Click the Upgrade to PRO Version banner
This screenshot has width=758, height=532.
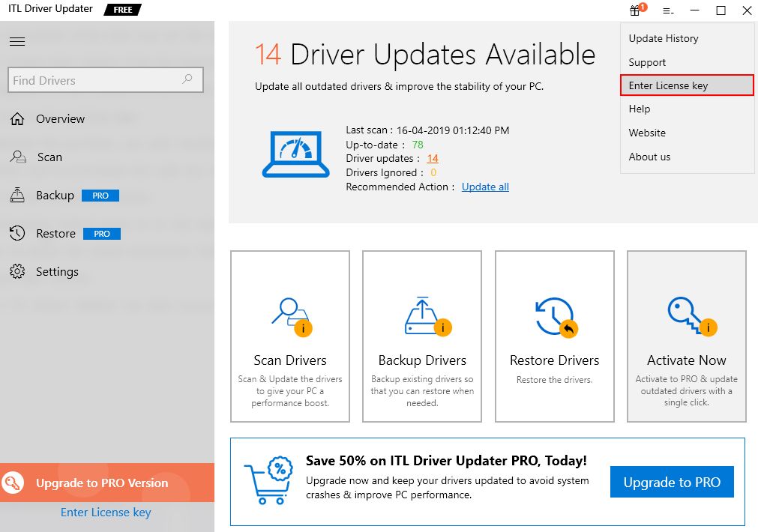pos(107,483)
